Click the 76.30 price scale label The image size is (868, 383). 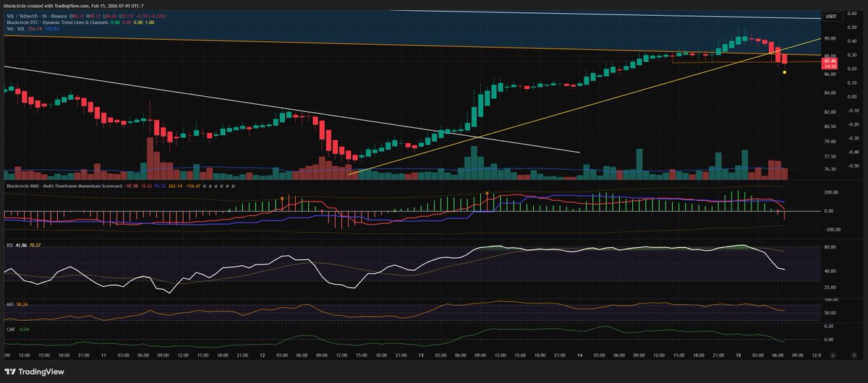point(830,169)
